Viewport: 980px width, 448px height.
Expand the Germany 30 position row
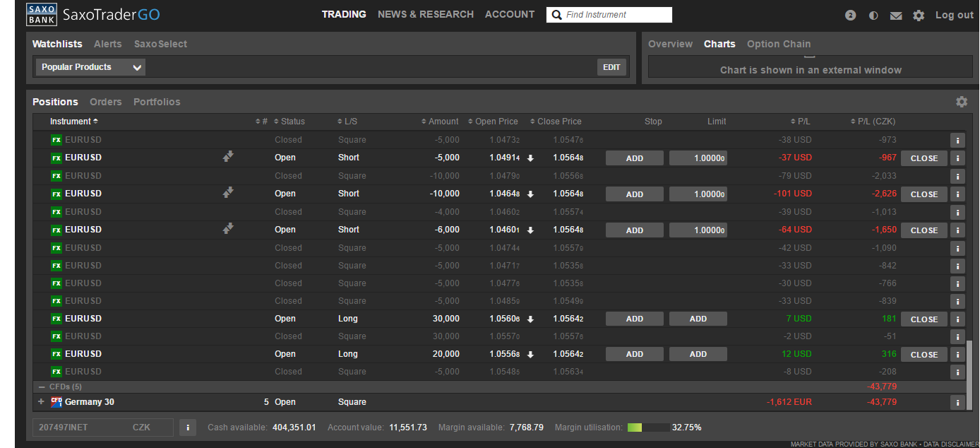pos(41,402)
